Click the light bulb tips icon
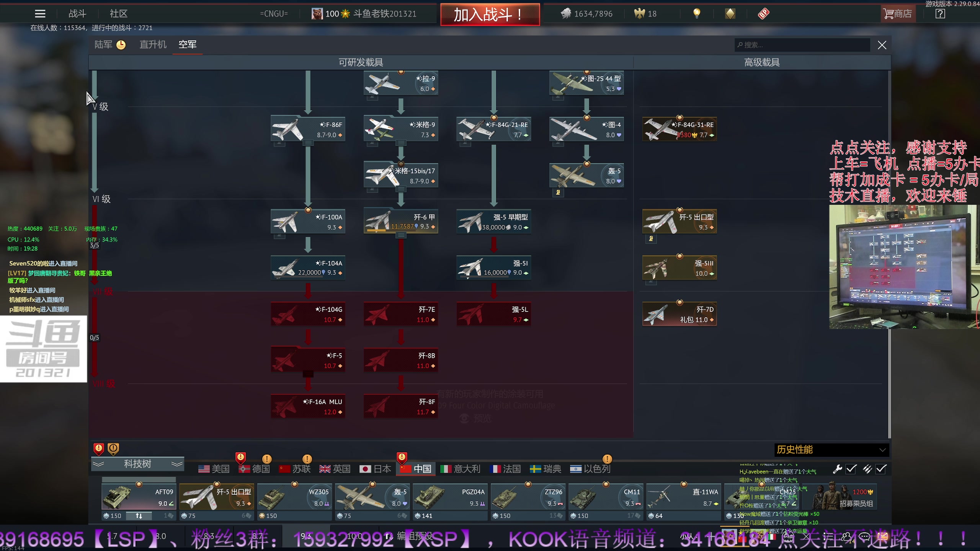Viewport: 980px width, 551px height. click(x=697, y=14)
